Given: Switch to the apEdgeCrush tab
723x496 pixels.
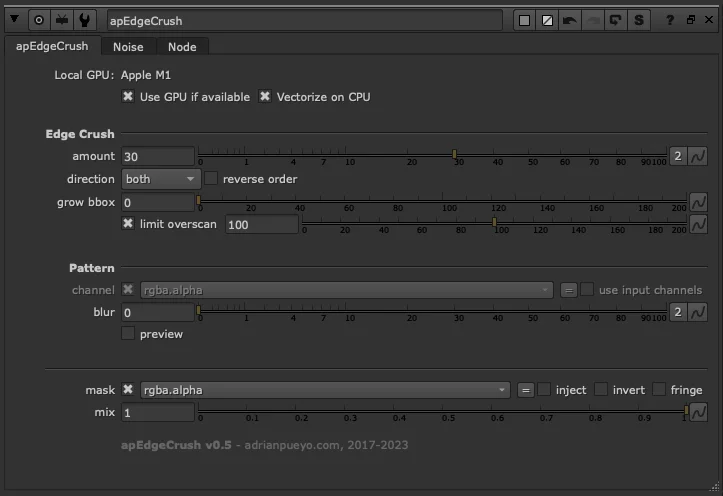Looking at the screenshot, I should pyautogui.click(x=52, y=46).
